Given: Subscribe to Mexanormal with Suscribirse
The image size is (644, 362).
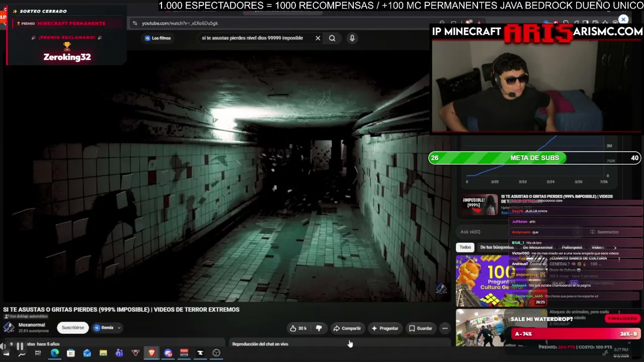Looking at the screenshot, I should pos(73,328).
